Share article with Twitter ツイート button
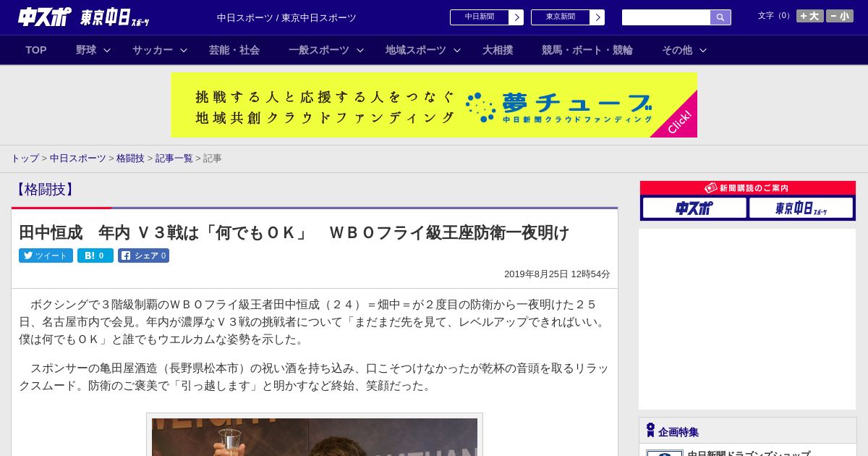Screen dimensions: 868x456 46,256
